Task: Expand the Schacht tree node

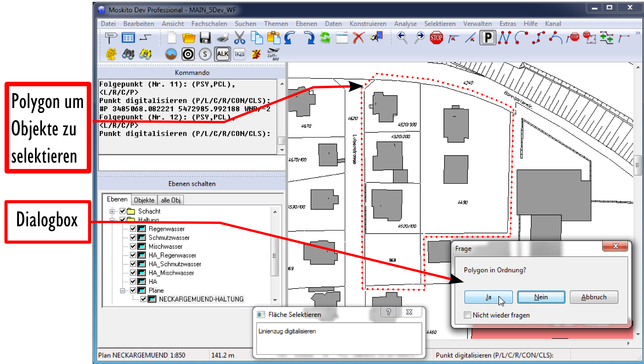Action: (112, 211)
